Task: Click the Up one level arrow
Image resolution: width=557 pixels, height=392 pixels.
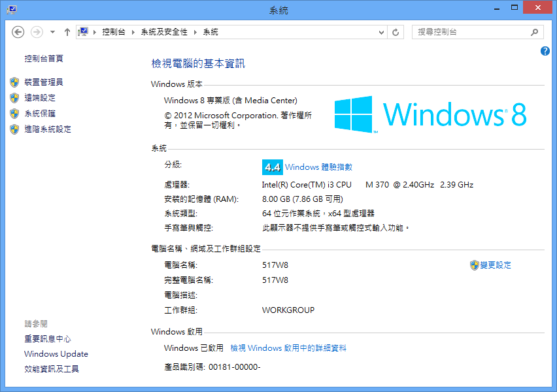Action: [67, 32]
